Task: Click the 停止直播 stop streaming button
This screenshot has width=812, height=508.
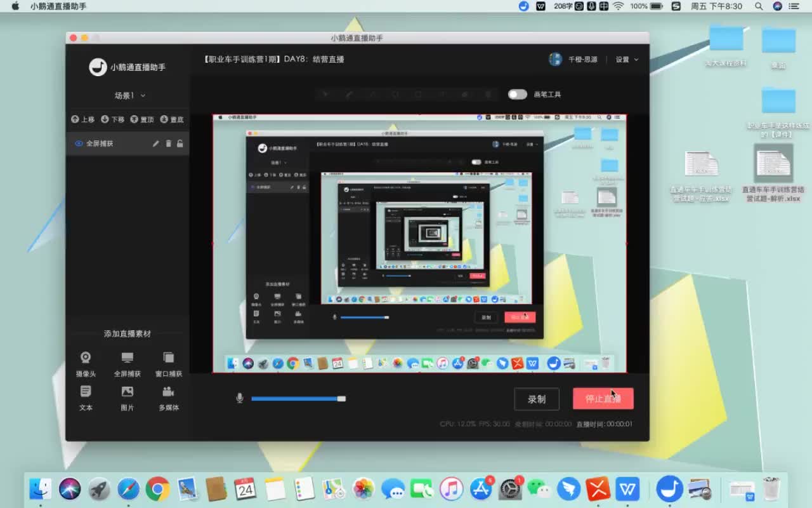Action: pos(603,399)
